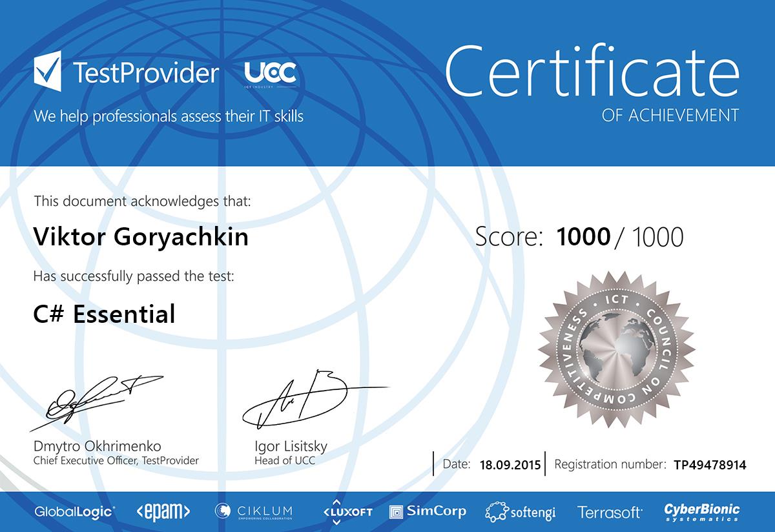Click the date 18.09.2015
This screenshot has height=532, width=775.
pos(510,464)
